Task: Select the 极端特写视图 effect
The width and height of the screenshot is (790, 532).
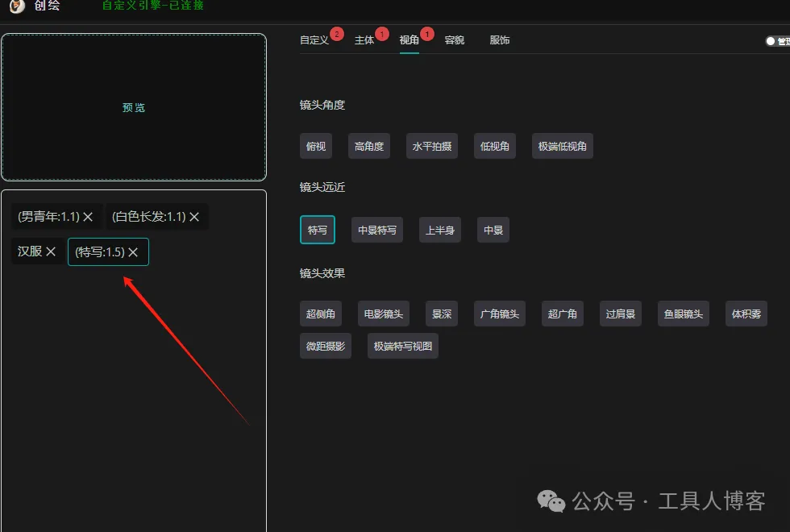Action: pyautogui.click(x=402, y=345)
